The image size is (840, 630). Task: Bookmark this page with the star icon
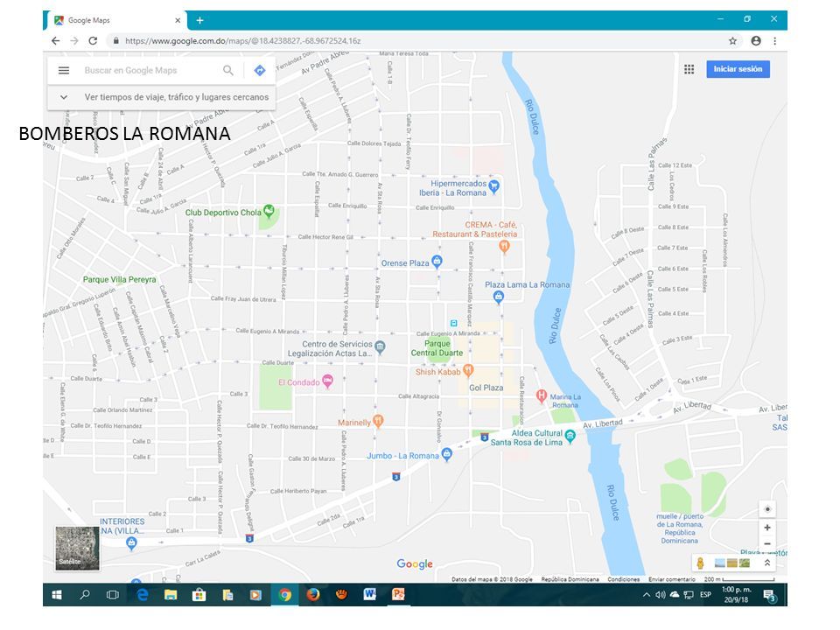coord(732,41)
